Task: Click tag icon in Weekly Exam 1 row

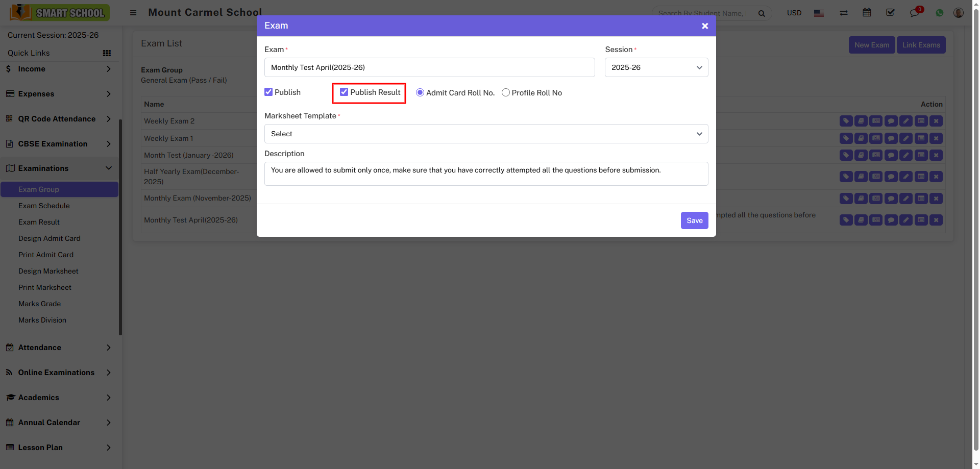Action: [x=846, y=138]
